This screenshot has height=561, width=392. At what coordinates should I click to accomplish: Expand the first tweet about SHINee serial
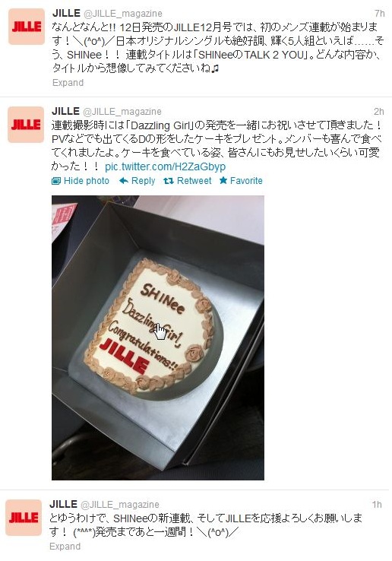pos(68,83)
